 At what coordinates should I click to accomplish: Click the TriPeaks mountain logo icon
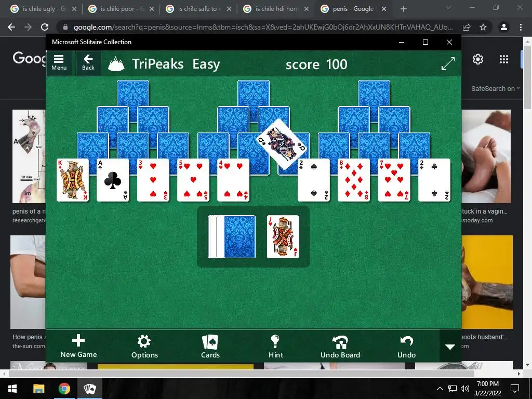116,64
